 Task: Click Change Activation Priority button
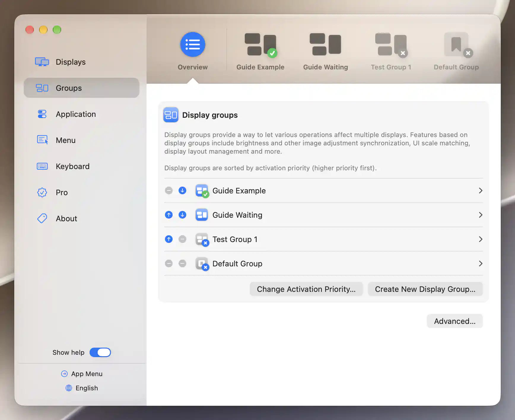306,289
